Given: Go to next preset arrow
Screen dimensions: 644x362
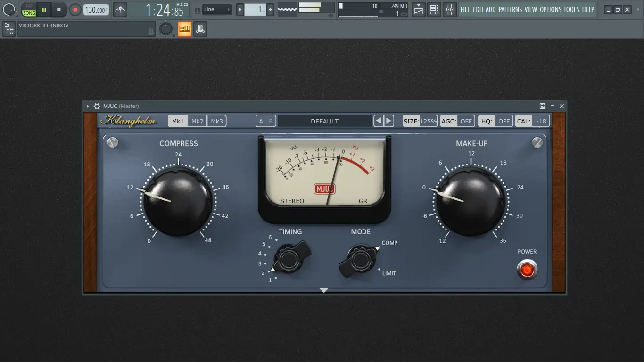Looking at the screenshot, I should (x=389, y=121).
